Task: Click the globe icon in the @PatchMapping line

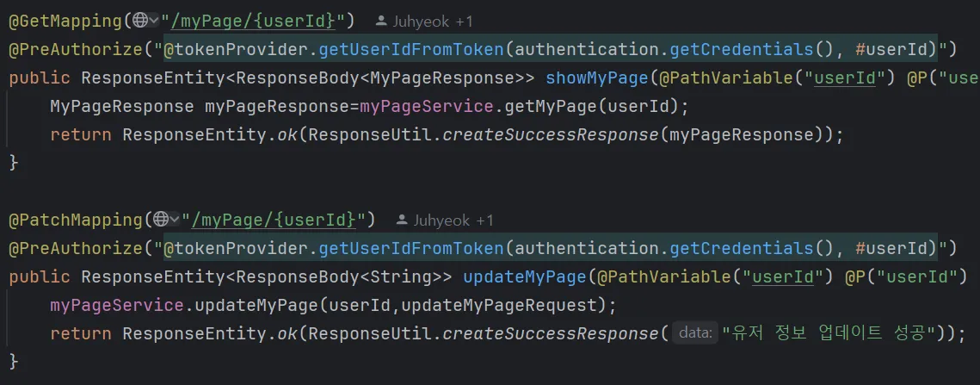Action: 161,220
